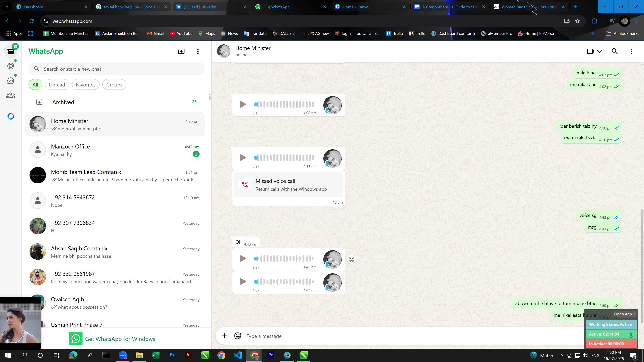Click Open App on tracker widget
This screenshot has height=362, width=644.
click(625, 314)
